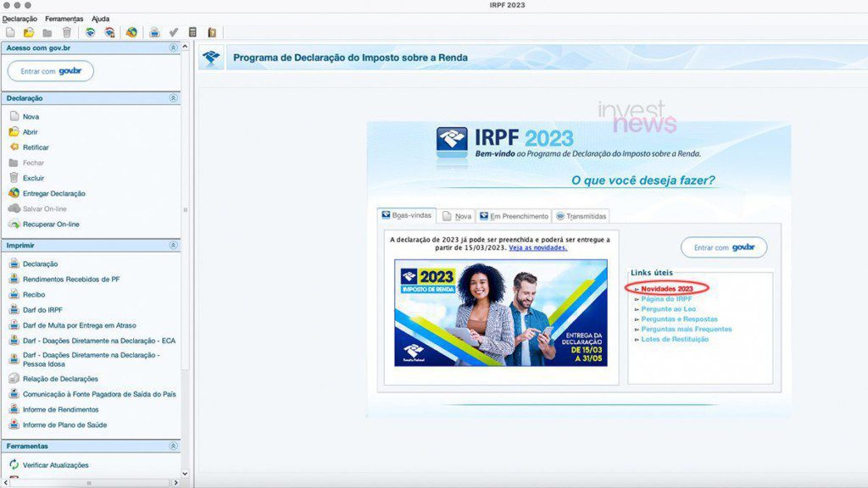868x488 pixels.
Task: Click the new declaration toolbar icon
Action: coord(10,33)
